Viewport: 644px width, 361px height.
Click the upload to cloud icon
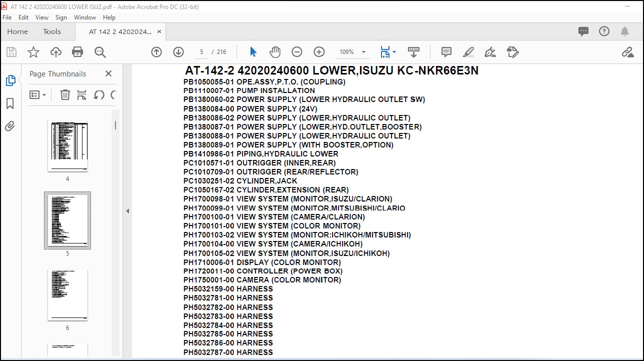pyautogui.click(x=56, y=52)
